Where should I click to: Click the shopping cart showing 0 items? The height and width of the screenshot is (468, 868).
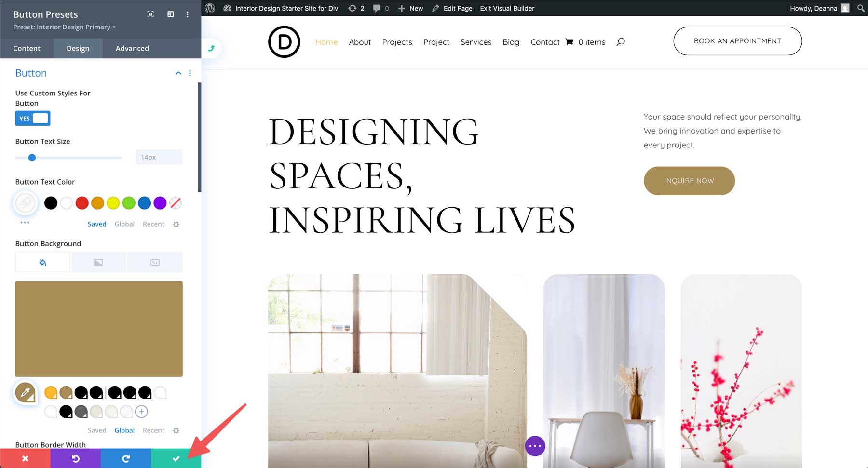(570, 42)
